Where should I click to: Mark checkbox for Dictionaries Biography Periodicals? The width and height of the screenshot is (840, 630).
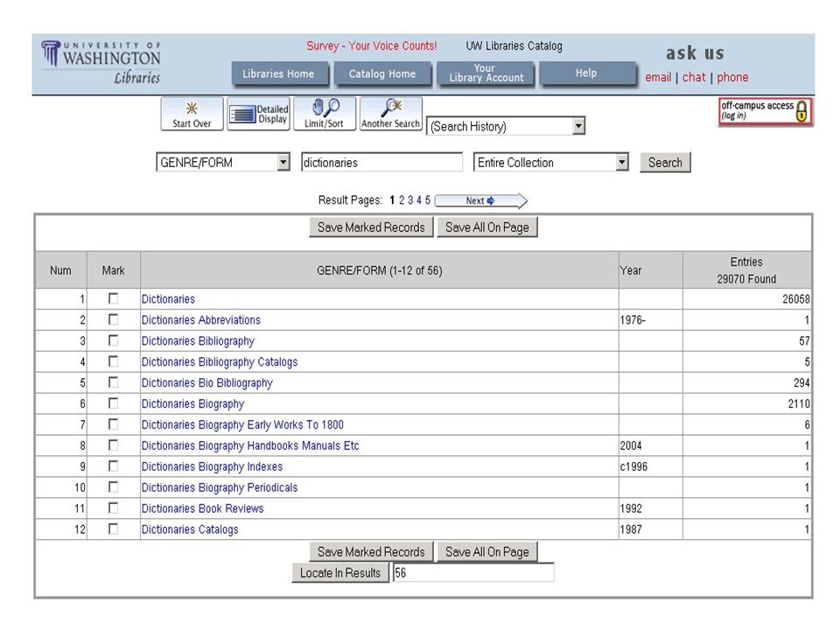(113, 486)
